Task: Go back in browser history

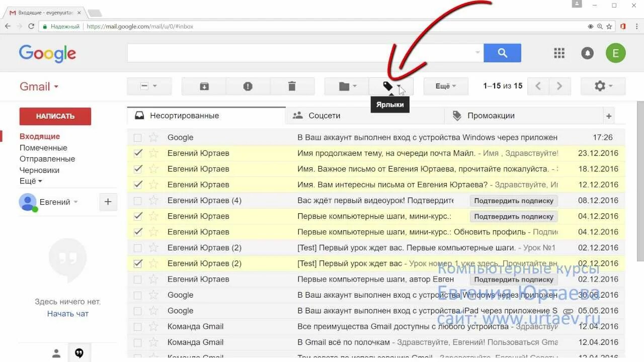Action: (8, 26)
